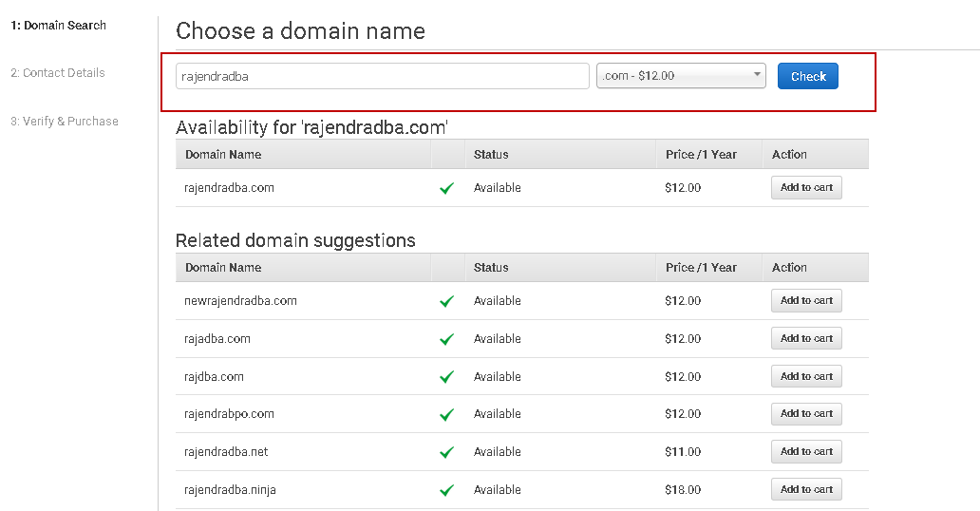
Task: Click the availability checkmark for rajadba.com
Action: [446, 339]
